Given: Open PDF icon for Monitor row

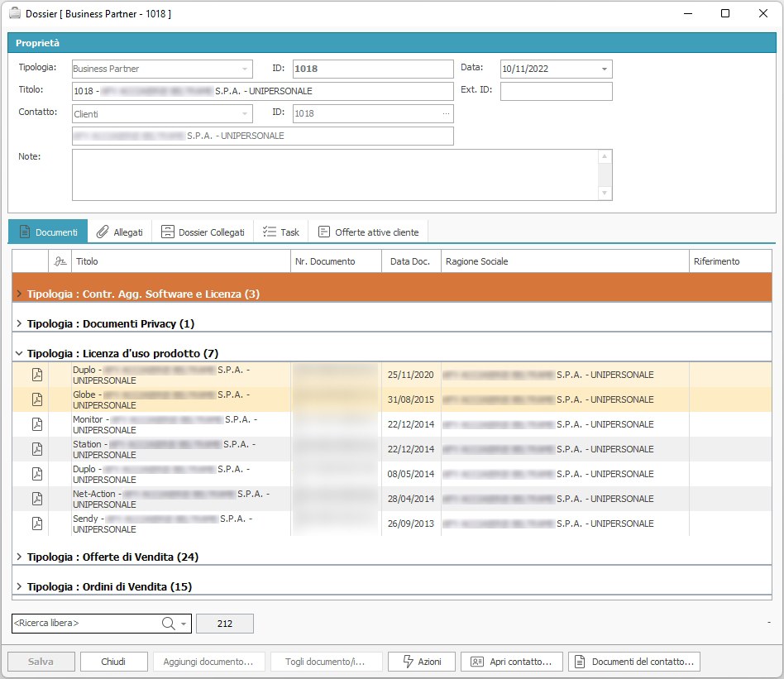Looking at the screenshot, I should tap(37, 424).
